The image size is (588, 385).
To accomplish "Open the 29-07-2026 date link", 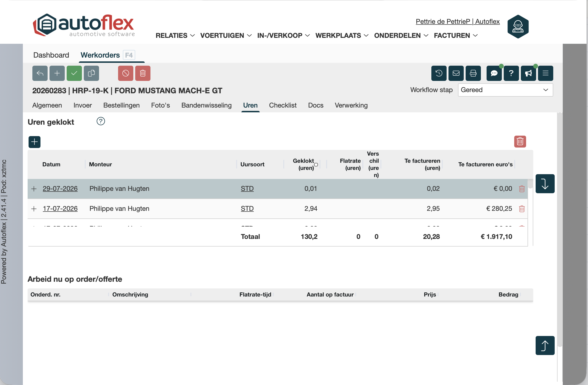I will pyautogui.click(x=60, y=188).
